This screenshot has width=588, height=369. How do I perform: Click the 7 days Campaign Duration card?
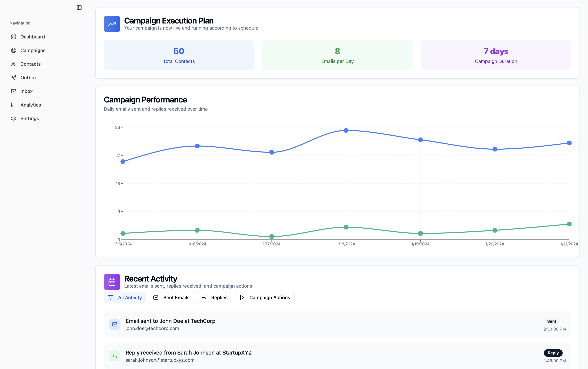click(496, 55)
